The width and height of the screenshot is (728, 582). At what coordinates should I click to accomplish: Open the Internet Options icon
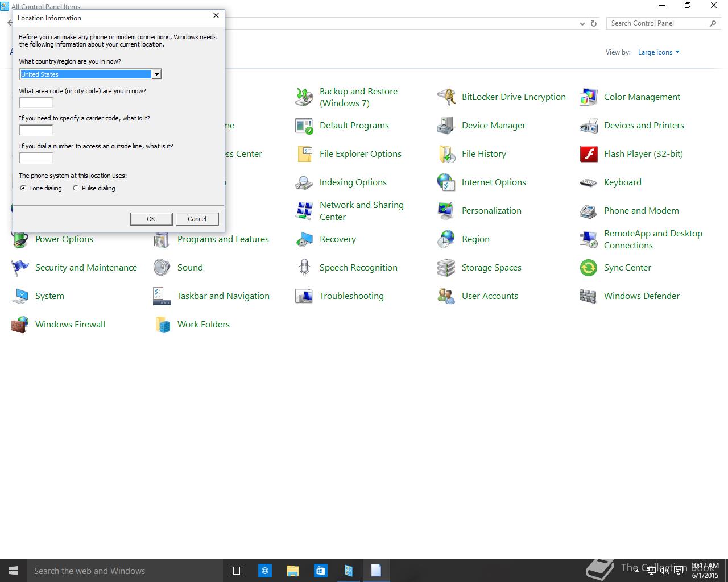coord(446,182)
